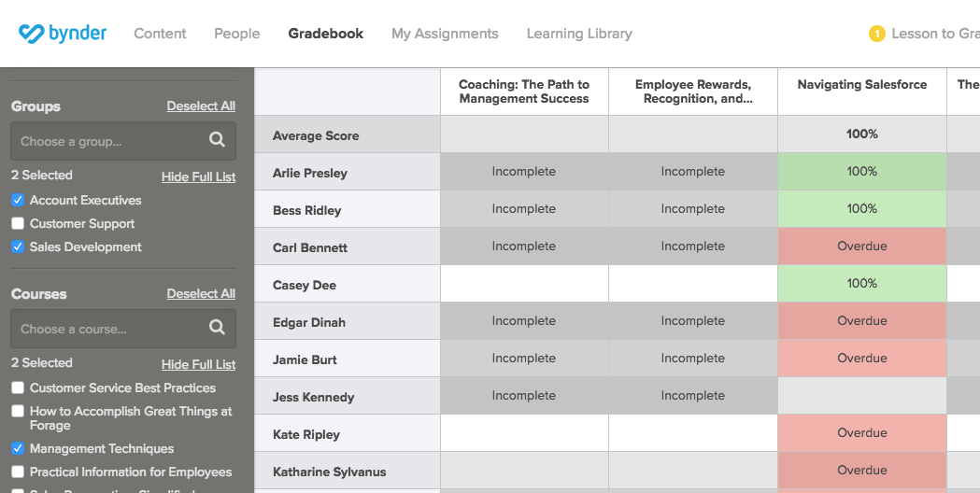Uncheck the Management Techniques course
This screenshot has height=493, width=980.
[x=18, y=448]
